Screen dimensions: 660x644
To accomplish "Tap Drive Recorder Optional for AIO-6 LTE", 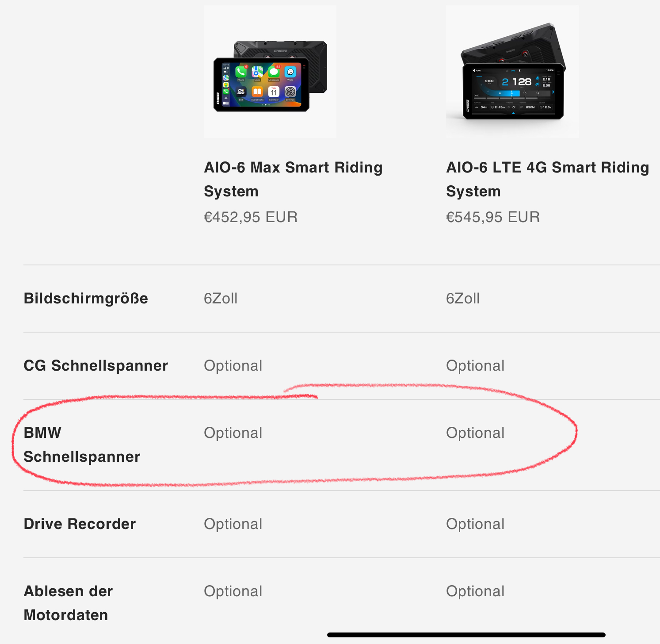I will 475,524.
